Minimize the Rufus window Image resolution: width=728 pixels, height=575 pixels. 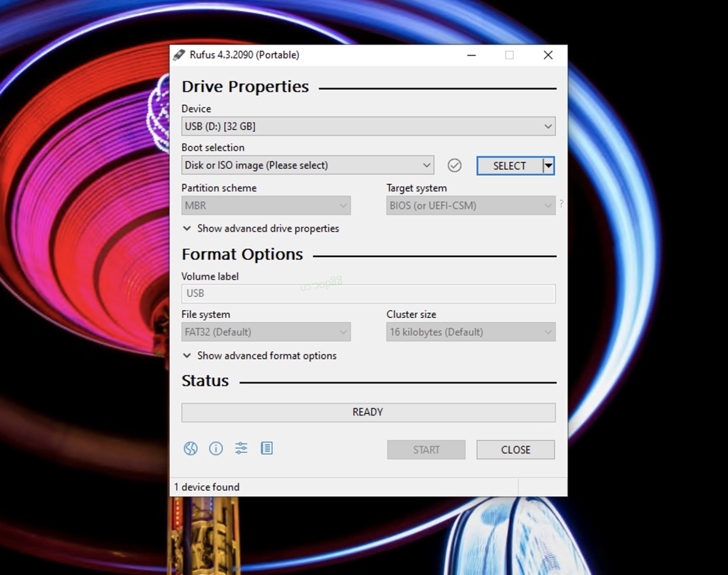[x=471, y=55]
